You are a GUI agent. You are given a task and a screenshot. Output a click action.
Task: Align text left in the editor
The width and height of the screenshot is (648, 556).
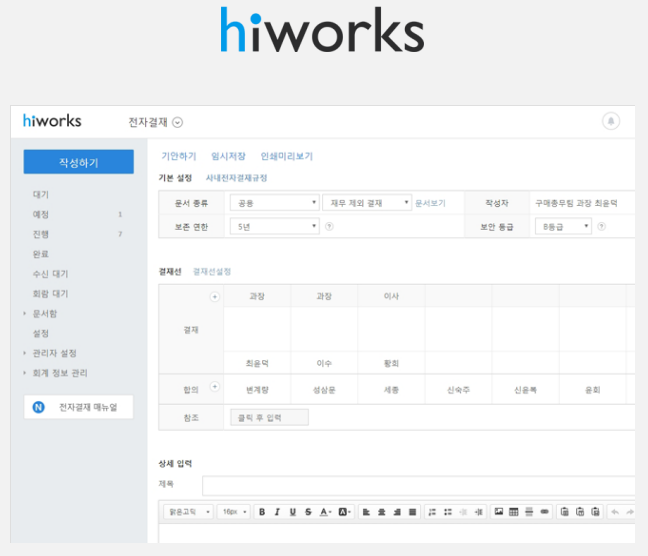click(x=366, y=512)
